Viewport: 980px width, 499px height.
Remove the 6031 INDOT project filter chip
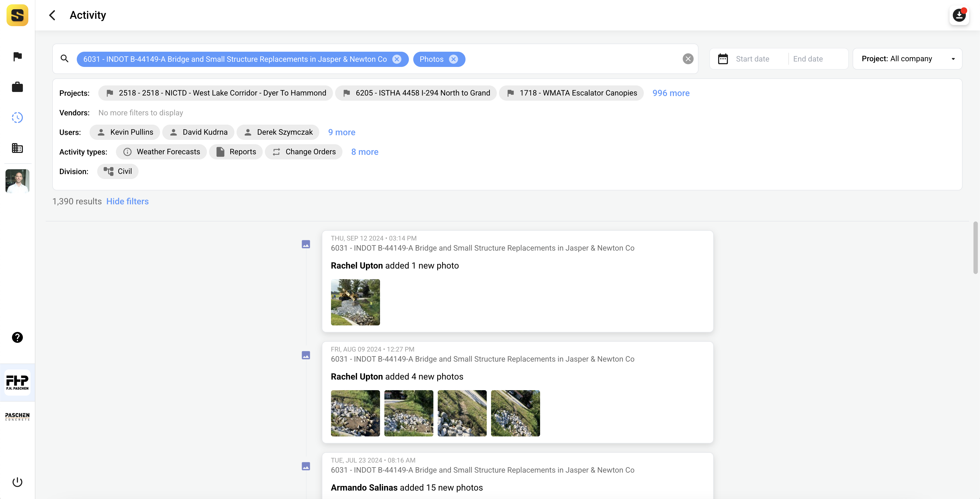coord(397,59)
